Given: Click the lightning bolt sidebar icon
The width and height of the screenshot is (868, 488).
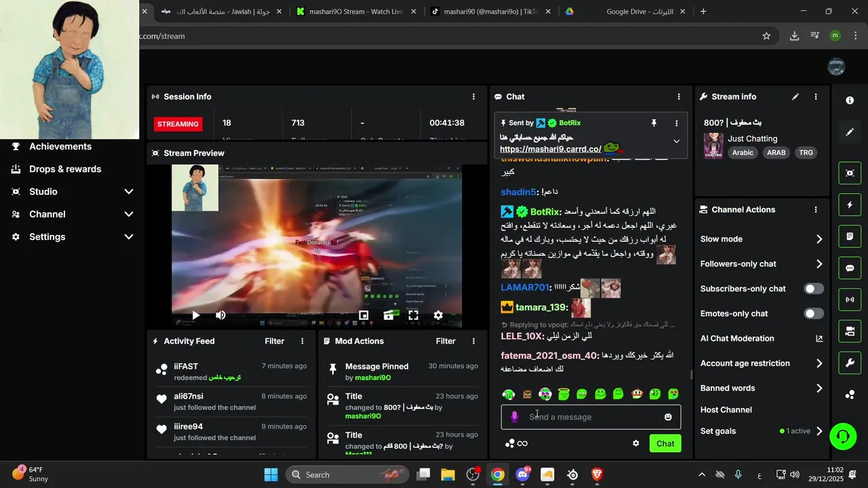Looking at the screenshot, I should 850,205.
